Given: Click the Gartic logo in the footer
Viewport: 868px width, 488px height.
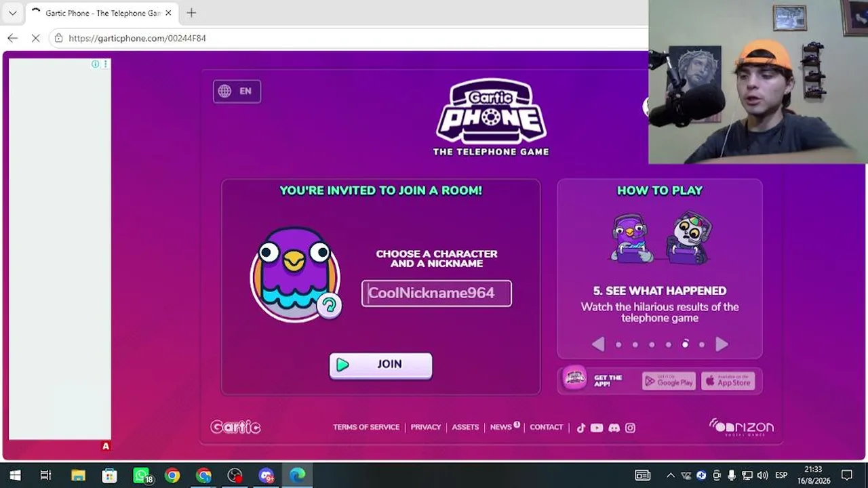Looking at the screenshot, I should click(x=235, y=427).
